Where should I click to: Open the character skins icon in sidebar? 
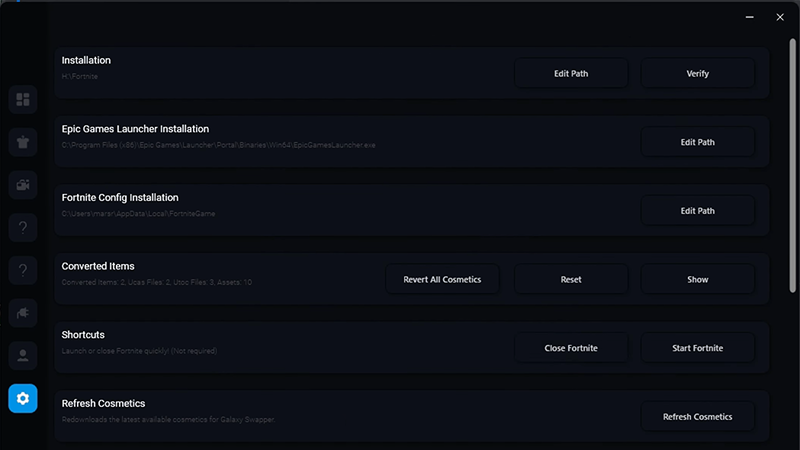(22, 142)
